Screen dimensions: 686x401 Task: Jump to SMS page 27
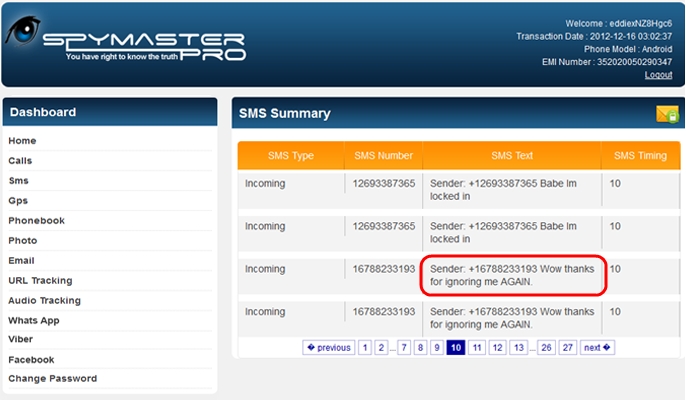(567, 348)
